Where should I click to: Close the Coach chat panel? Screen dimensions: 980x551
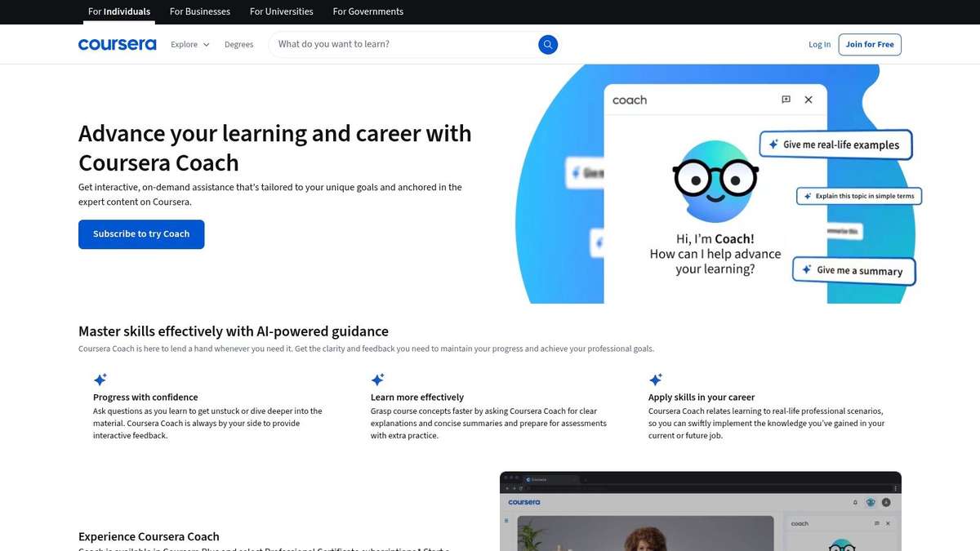[808, 99]
